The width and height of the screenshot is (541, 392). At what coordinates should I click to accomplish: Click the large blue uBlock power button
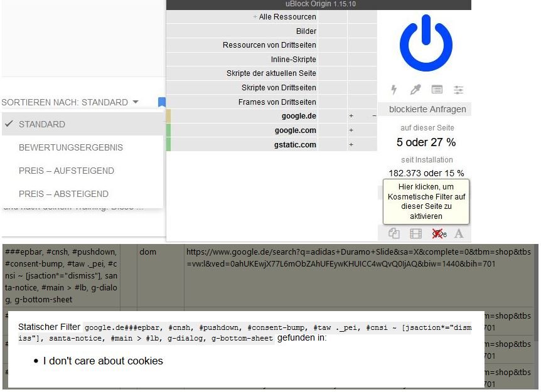[426, 43]
